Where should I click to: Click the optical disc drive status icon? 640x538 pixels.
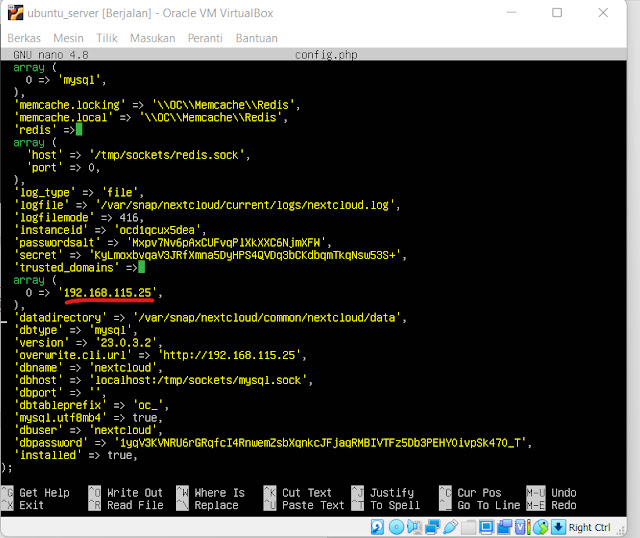point(396,527)
